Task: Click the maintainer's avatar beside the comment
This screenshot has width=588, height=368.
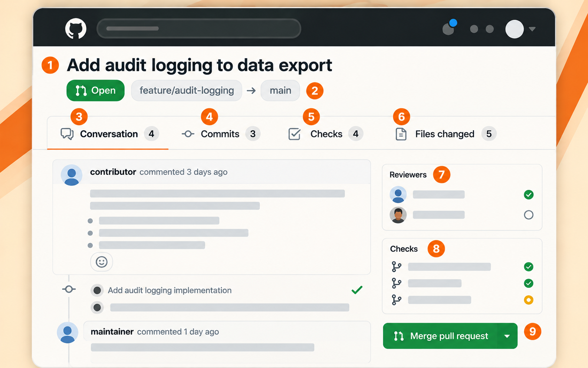Action: pos(68,332)
